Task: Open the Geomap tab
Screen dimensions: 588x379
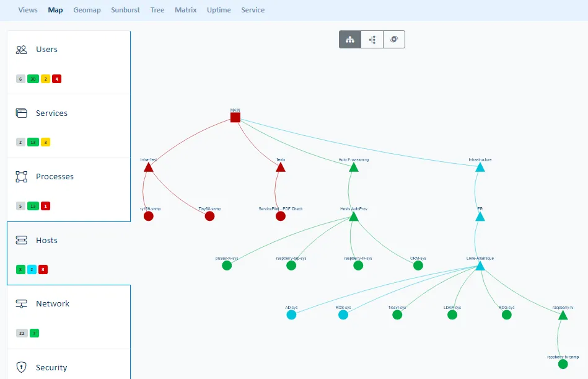Action: coord(87,10)
